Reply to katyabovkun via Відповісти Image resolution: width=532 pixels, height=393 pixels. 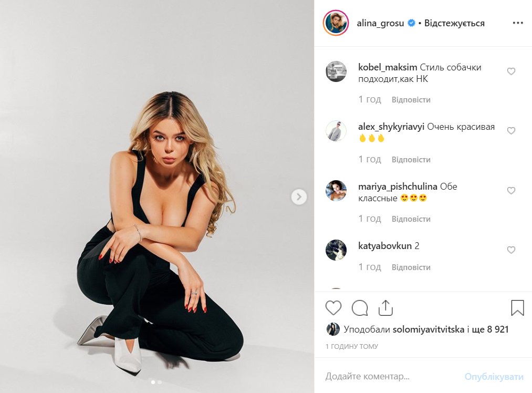(411, 267)
